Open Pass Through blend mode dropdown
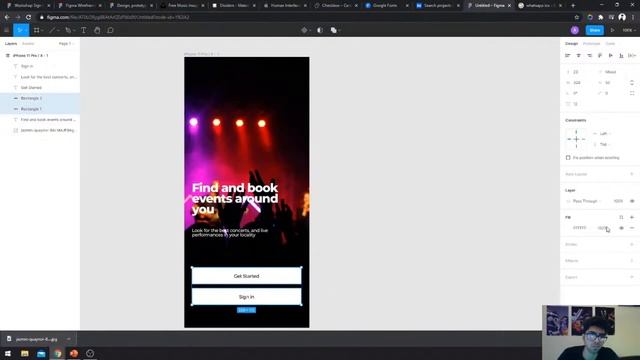640x360 pixels. (587, 201)
